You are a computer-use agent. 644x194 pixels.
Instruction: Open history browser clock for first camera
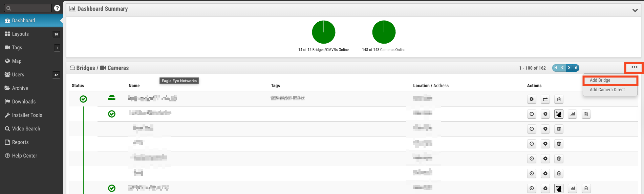[x=532, y=114]
